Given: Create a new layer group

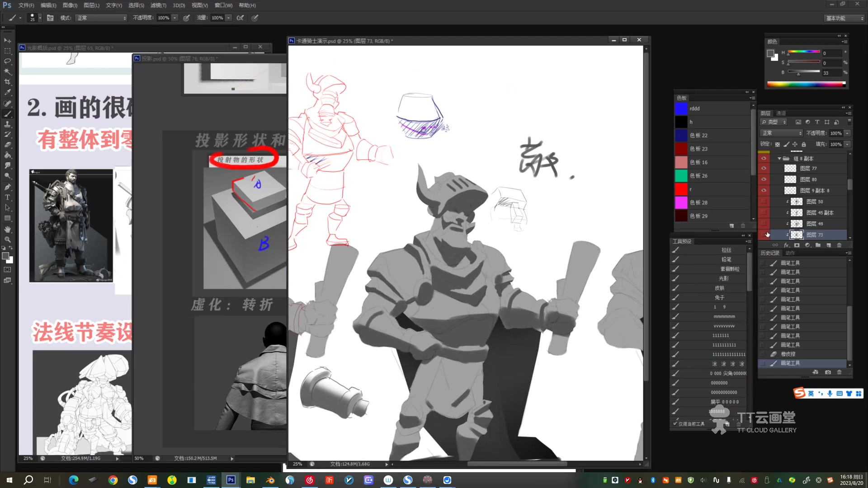Looking at the screenshot, I should 818,245.
